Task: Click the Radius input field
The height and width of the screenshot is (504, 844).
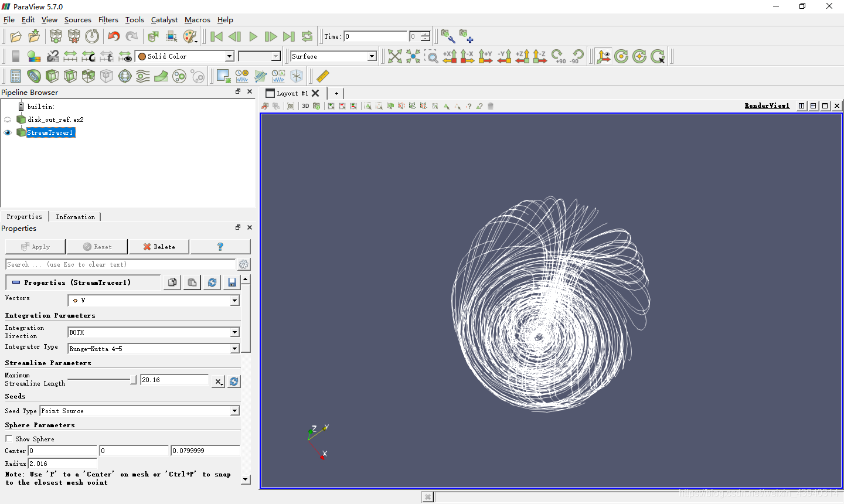Action: point(62,464)
